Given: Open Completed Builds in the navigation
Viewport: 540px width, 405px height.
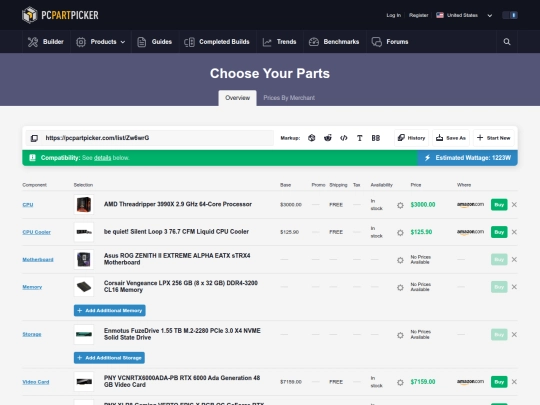Looking at the screenshot, I should (x=217, y=42).
